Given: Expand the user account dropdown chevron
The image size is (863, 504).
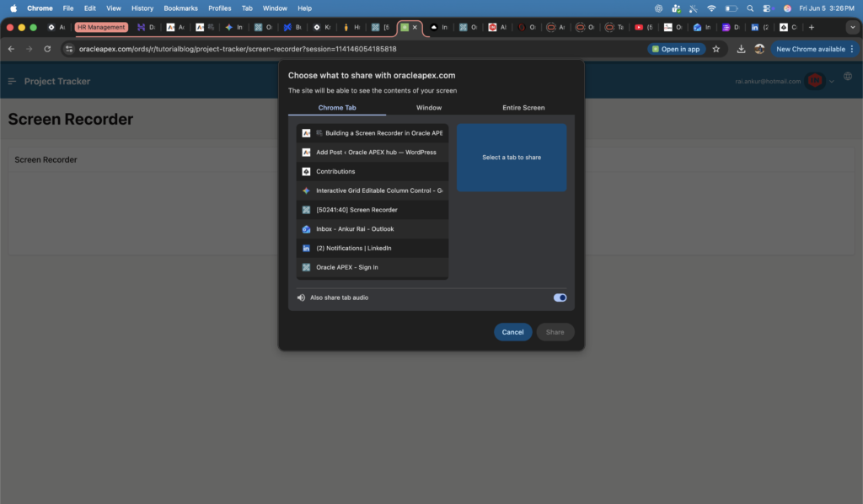Looking at the screenshot, I should coord(832,82).
